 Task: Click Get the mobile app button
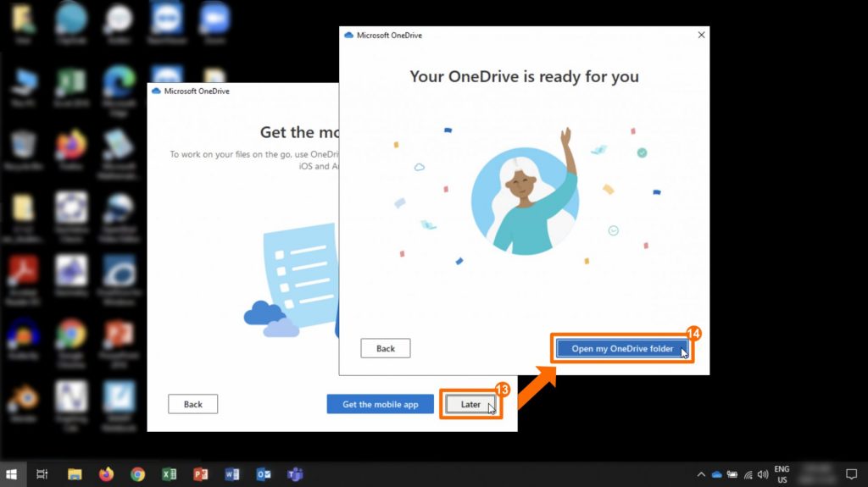pos(380,404)
